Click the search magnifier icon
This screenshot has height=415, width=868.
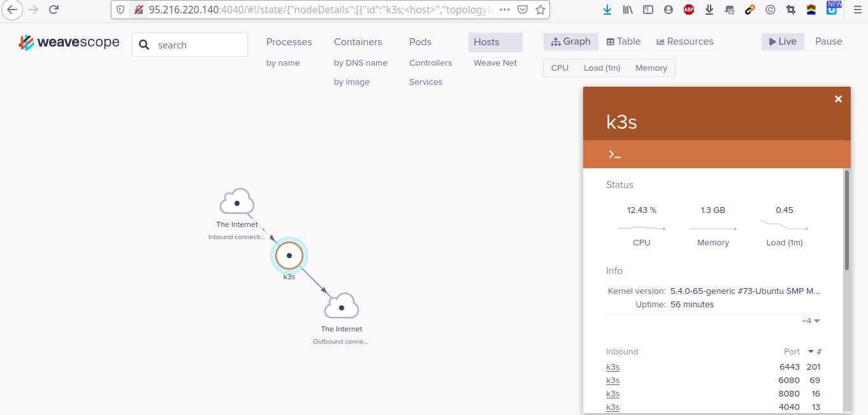144,45
